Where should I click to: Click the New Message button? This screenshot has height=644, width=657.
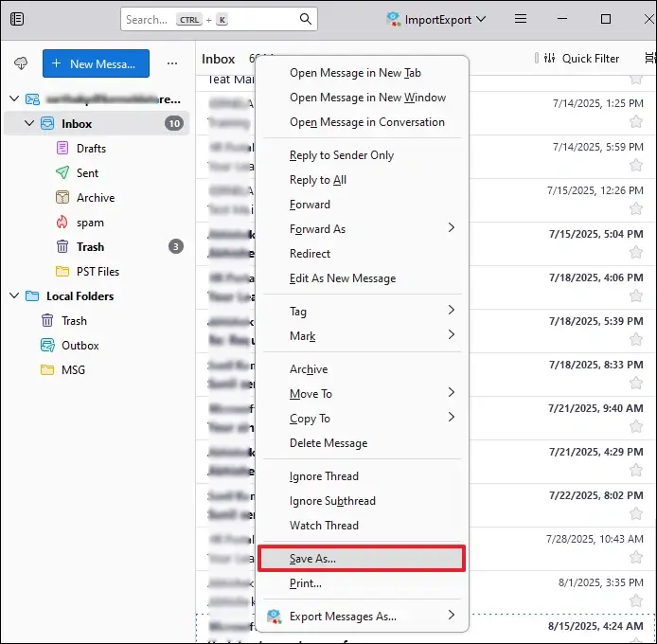pos(96,63)
